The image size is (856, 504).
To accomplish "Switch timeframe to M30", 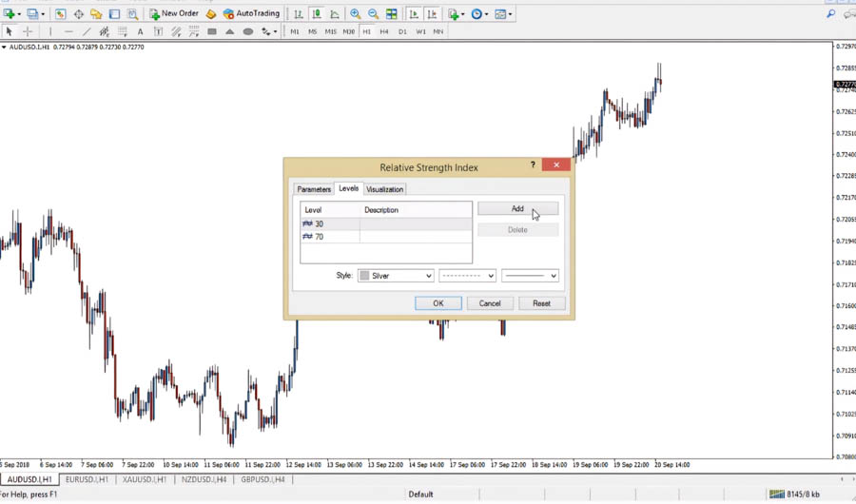I will tap(349, 31).
